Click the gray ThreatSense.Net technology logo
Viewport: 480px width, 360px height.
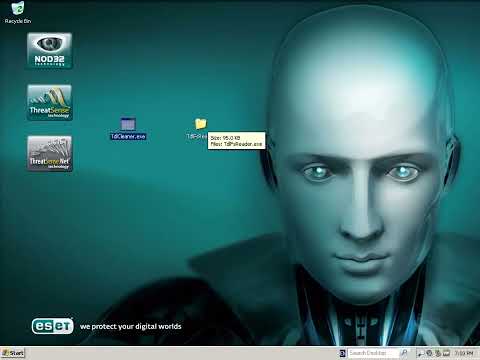tap(49, 153)
